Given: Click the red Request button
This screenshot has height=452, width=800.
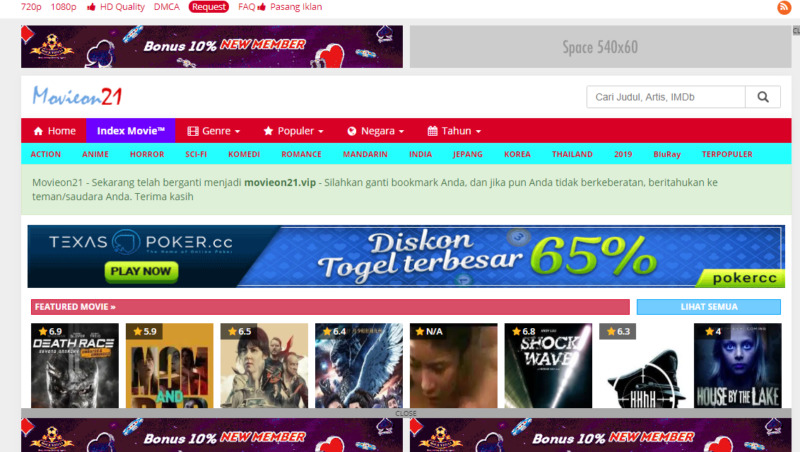Looking at the screenshot, I should point(209,7).
